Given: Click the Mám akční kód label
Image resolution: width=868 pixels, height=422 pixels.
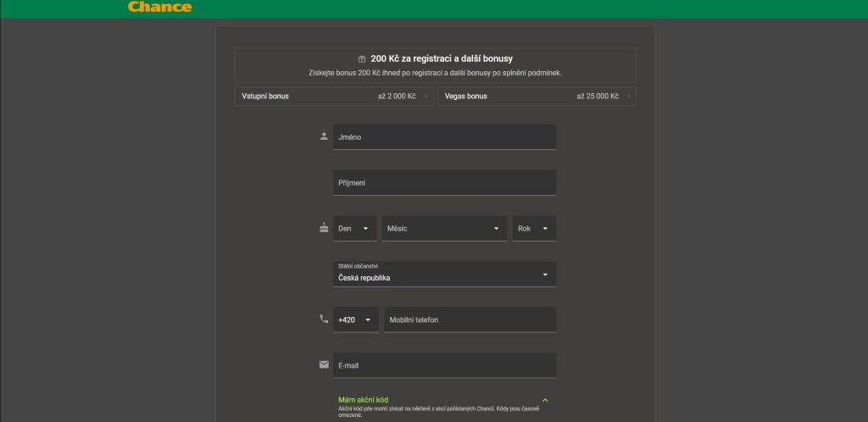Looking at the screenshot, I should point(363,400).
